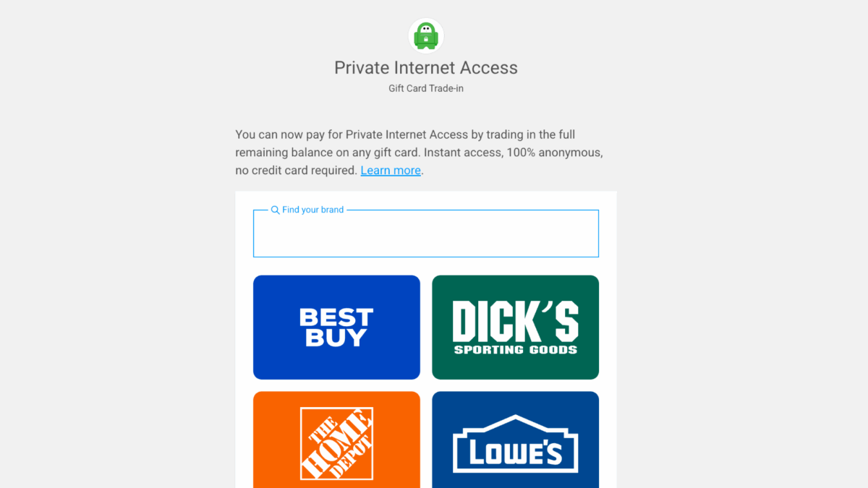This screenshot has height=488, width=868.
Task: Focus the Find your brand search field
Action: 426,234
